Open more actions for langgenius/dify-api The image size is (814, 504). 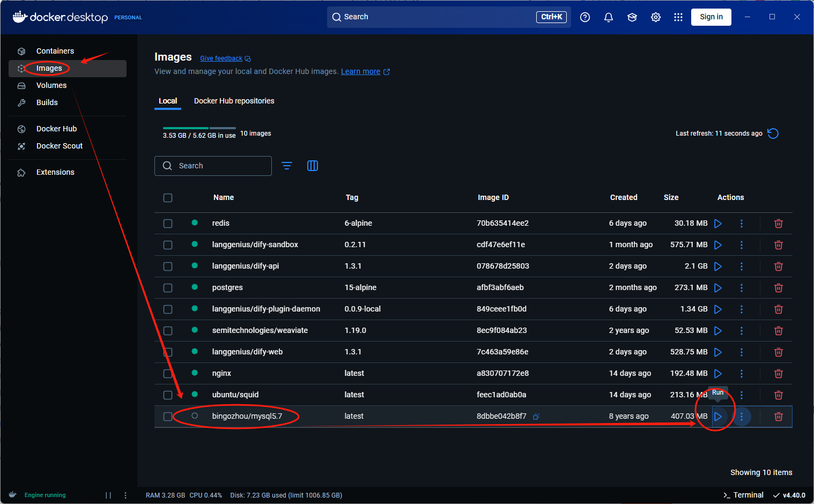pos(742,266)
